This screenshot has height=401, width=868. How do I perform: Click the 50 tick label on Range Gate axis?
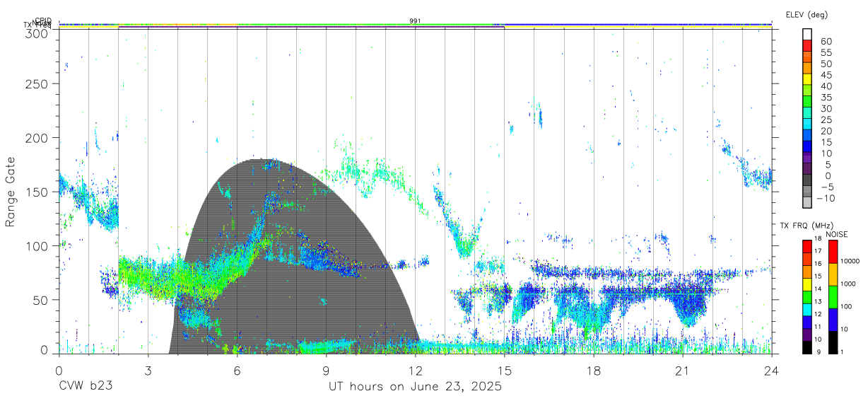click(x=41, y=300)
